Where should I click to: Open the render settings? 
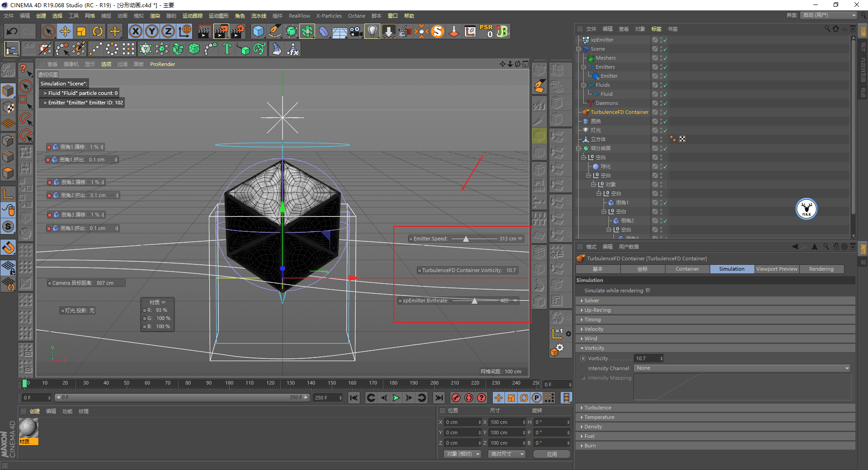click(x=238, y=31)
